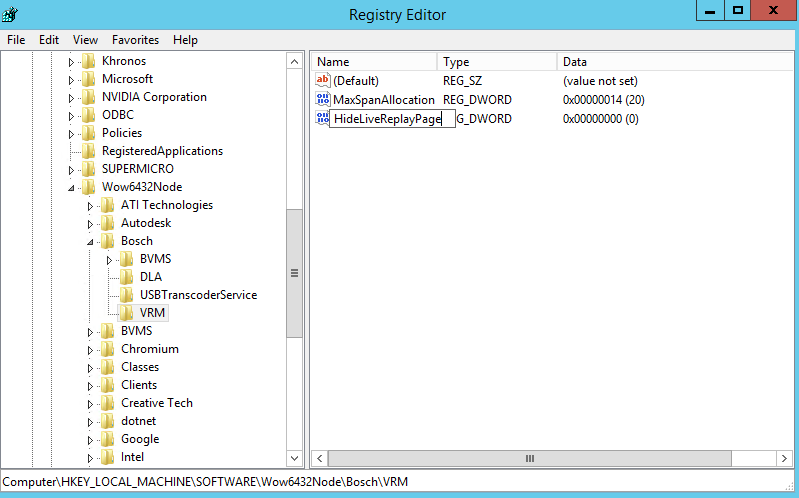Open the File menu
Viewport: 799px width, 498px height.
(16, 40)
